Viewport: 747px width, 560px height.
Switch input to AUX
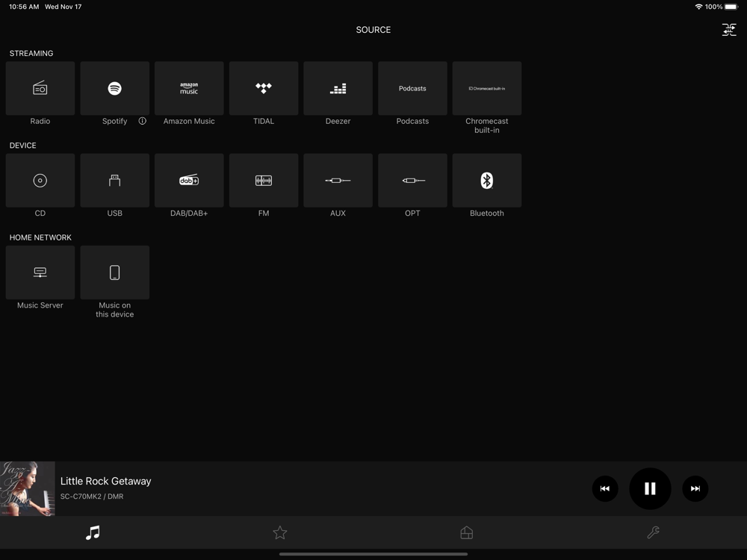point(338,181)
